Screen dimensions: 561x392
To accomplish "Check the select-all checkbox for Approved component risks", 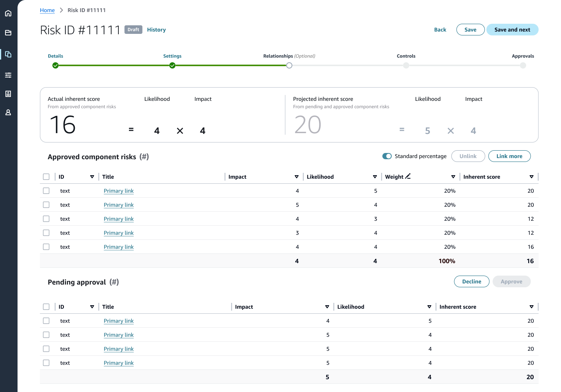I will [46, 177].
